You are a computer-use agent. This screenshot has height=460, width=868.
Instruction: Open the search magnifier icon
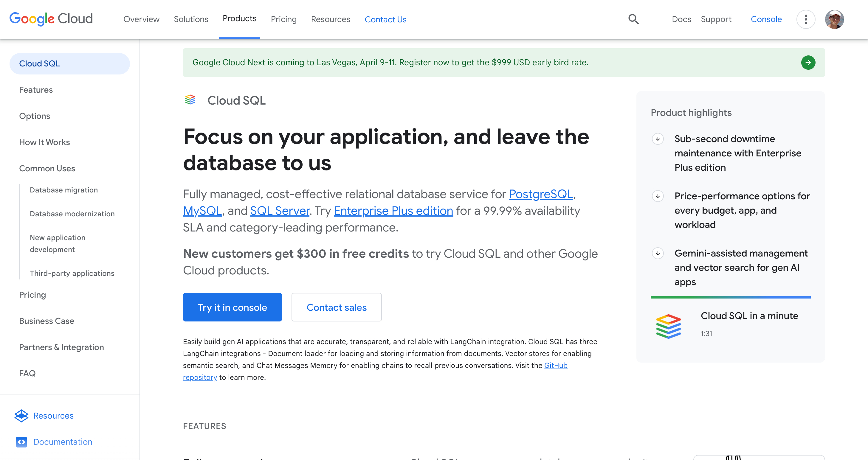[x=633, y=19]
